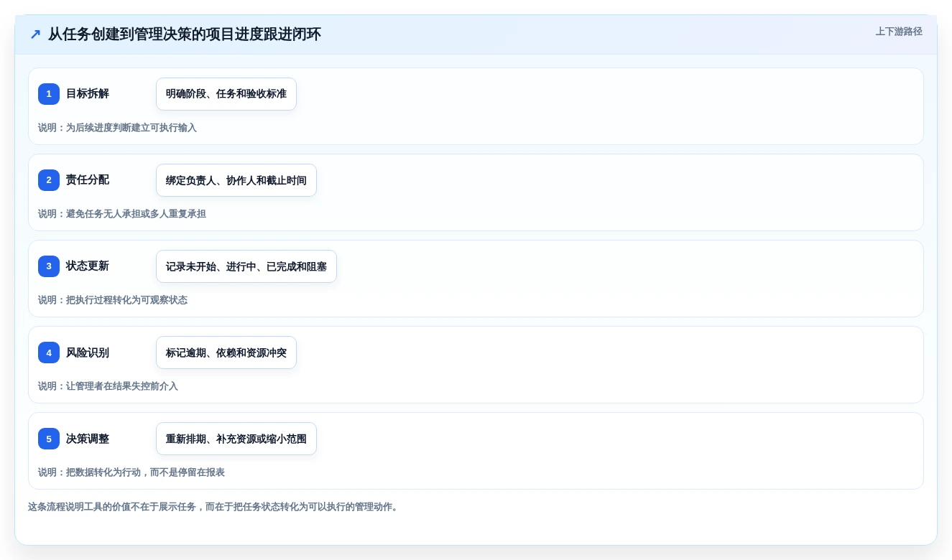Click the step 2 number badge
This screenshot has width=952, height=560.
click(x=49, y=180)
